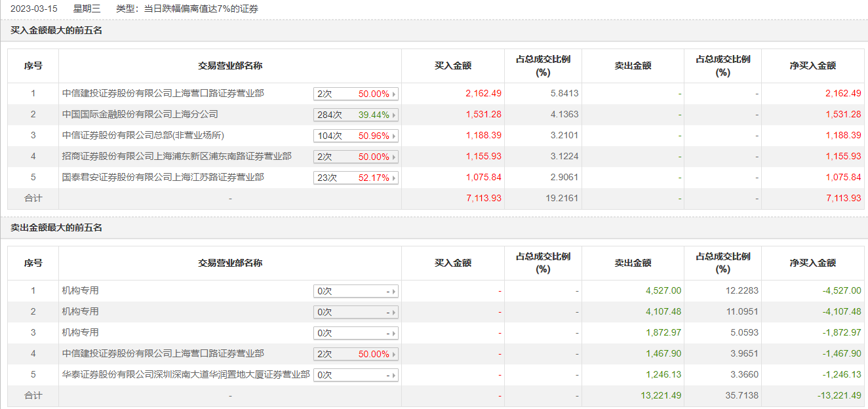Select the buy total proportion 19.2161

click(561, 198)
